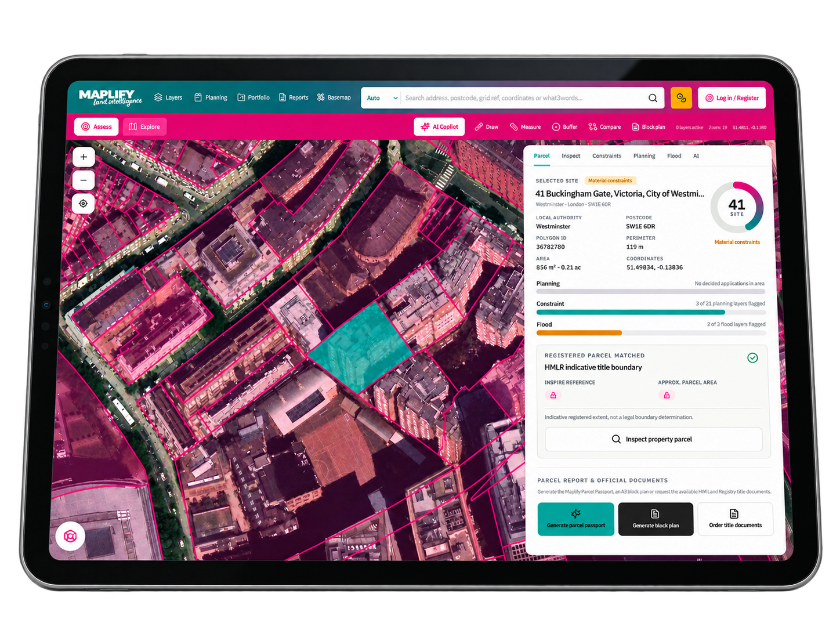
Task: Open the Planning menu in header
Action: (211, 97)
